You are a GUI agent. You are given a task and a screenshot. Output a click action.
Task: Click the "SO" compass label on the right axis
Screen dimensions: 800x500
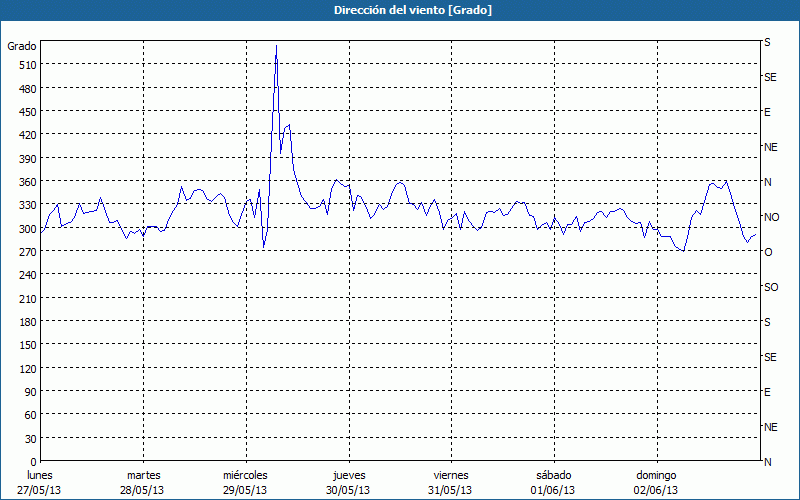pos(770,287)
